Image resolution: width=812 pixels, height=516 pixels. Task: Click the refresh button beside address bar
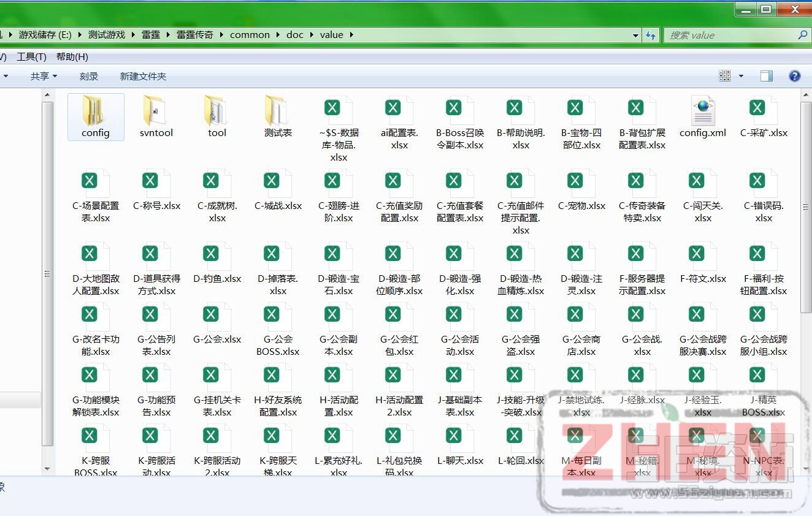pyautogui.click(x=651, y=35)
